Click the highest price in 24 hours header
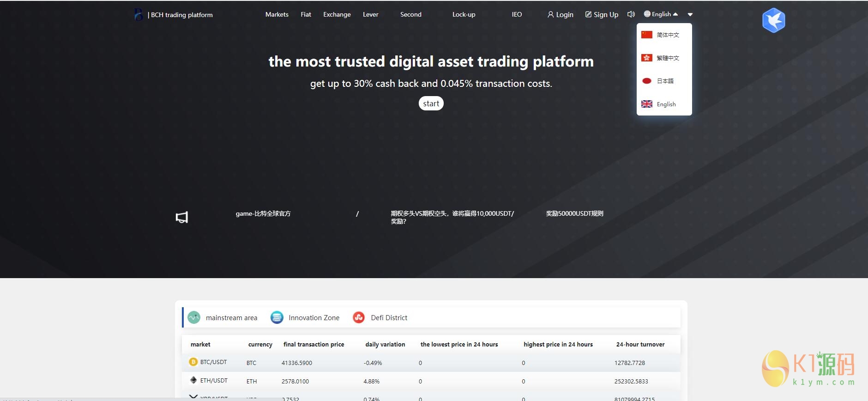Screen dimensions: 868x401 (x=558, y=345)
